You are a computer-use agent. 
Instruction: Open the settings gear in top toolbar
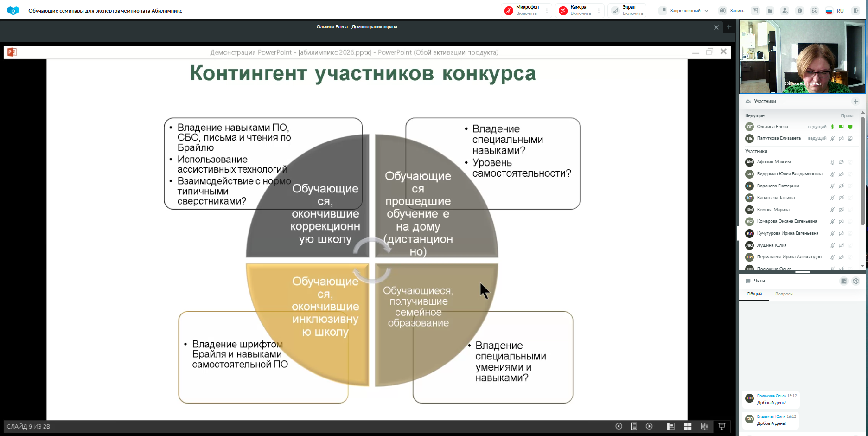[x=814, y=11]
